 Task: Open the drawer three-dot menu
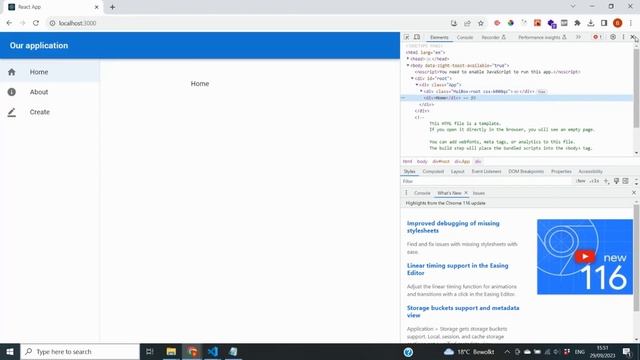406,193
